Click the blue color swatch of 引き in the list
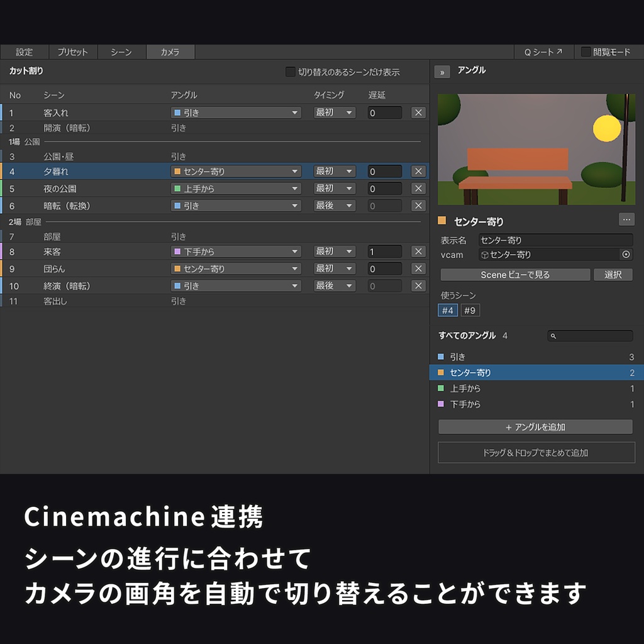The image size is (644, 644). pyautogui.click(x=441, y=357)
